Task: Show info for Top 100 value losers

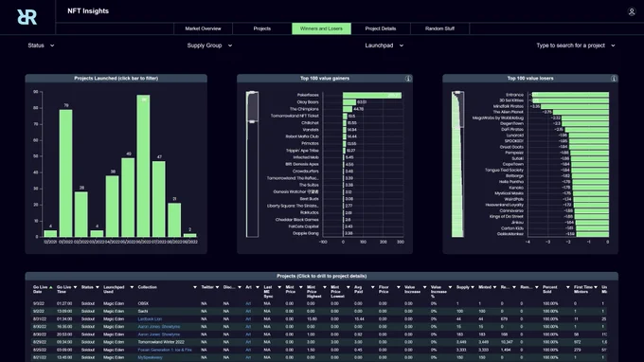Action: pyautogui.click(x=614, y=78)
